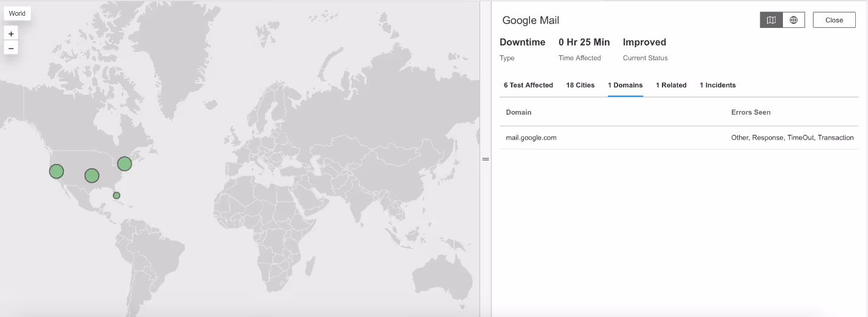Select the central US map marker

coord(92,176)
